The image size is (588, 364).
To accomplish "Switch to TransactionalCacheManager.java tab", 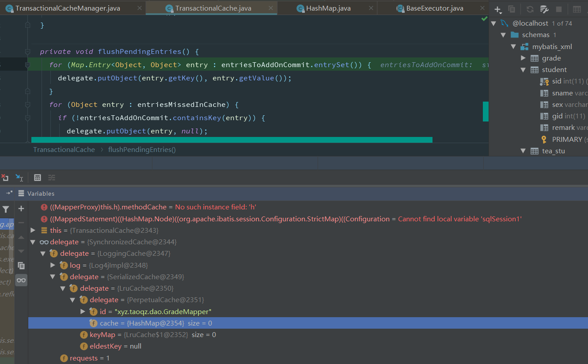I will [68, 8].
